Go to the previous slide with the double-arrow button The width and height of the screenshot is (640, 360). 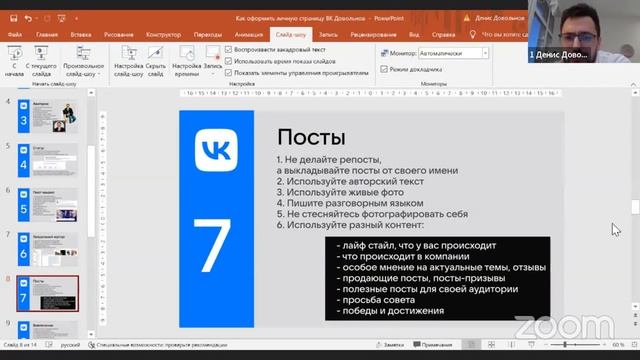pyautogui.click(x=635, y=316)
